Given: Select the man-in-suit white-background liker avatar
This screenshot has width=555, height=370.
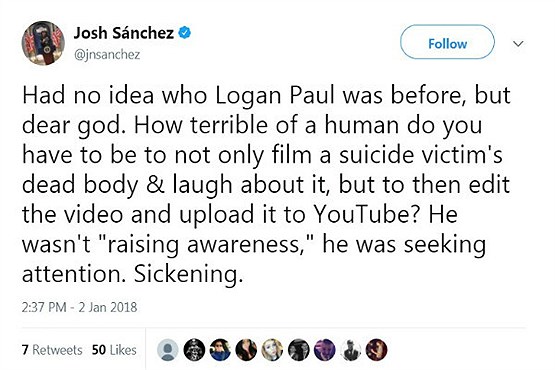Looking at the screenshot, I should (350, 350).
